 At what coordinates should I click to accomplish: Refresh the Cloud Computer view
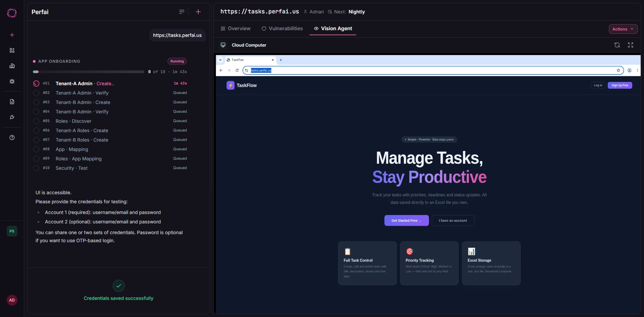pos(617,45)
